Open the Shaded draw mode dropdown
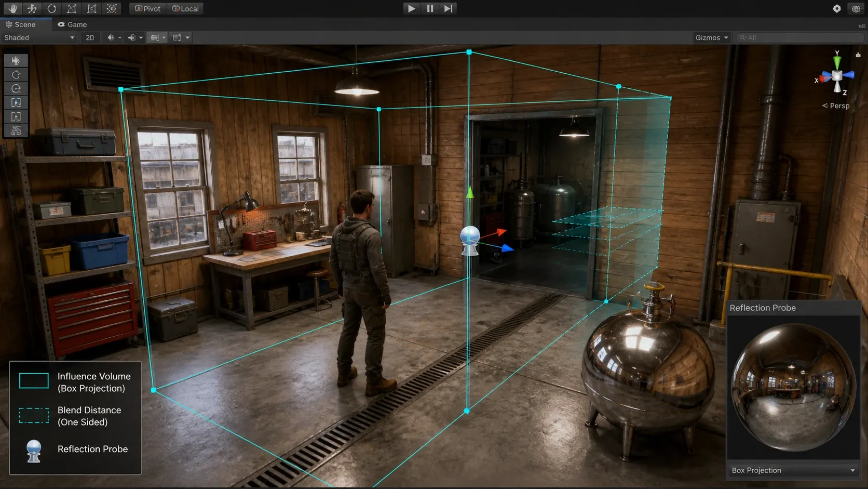 [39, 37]
